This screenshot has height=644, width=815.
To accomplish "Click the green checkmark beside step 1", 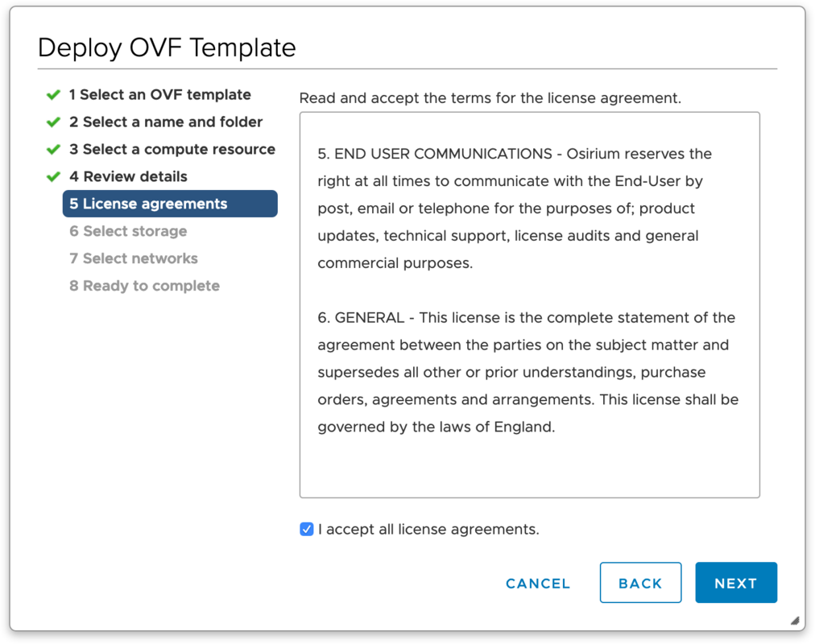I will [x=52, y=94].
